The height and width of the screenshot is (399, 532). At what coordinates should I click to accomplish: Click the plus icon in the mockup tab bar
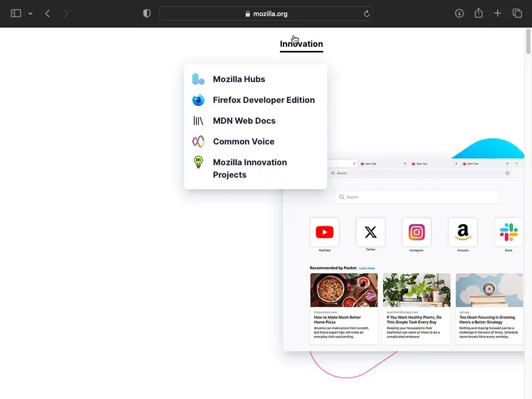coord(517,164)
